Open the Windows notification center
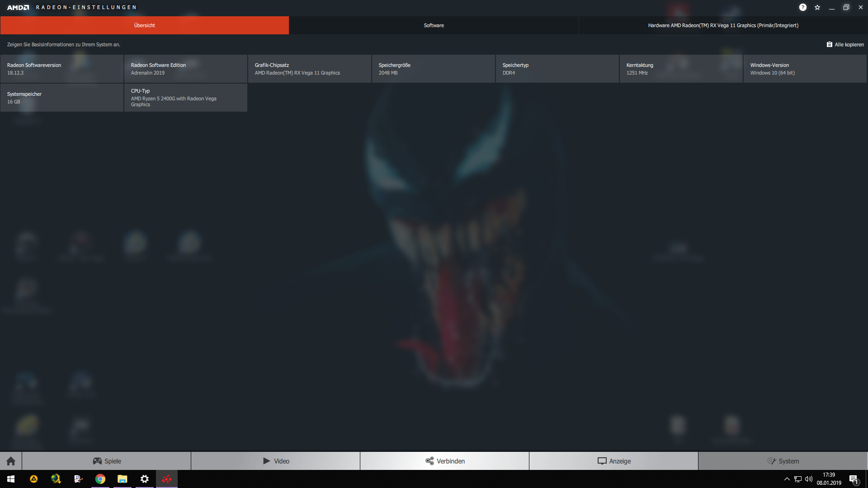The width and height of the screenshot is (868, 488). [x=854, y=479]
